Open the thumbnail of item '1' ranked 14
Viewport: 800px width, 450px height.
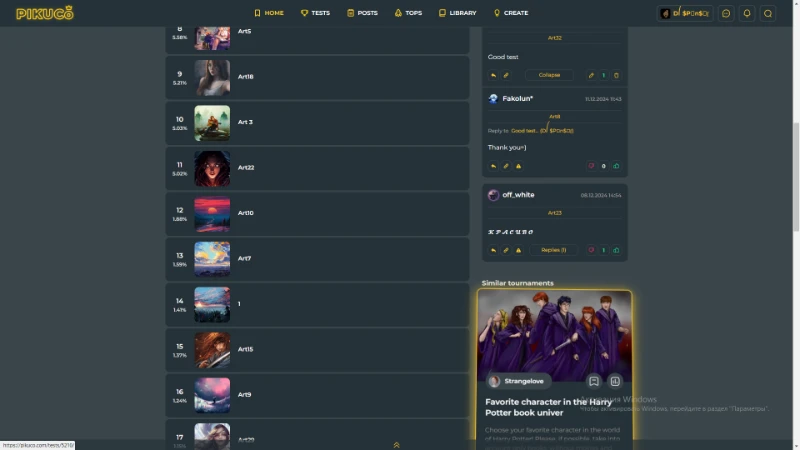pos(212,305)
